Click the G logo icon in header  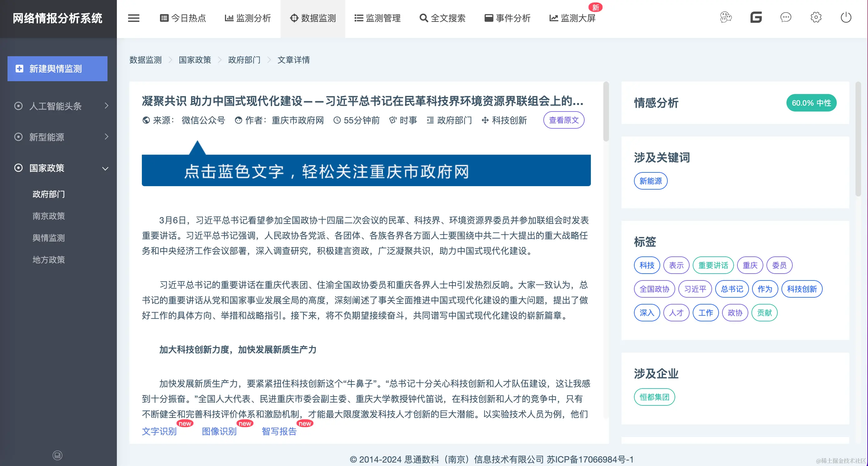[756, 17]
